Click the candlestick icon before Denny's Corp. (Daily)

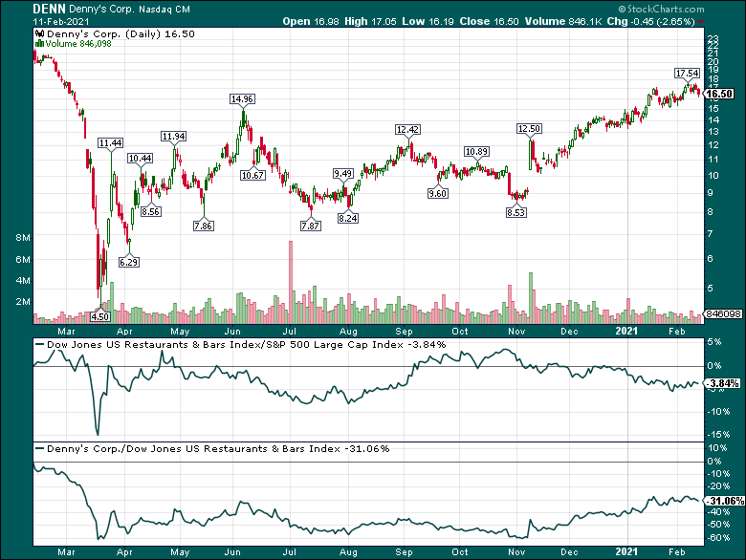(40, 33)
